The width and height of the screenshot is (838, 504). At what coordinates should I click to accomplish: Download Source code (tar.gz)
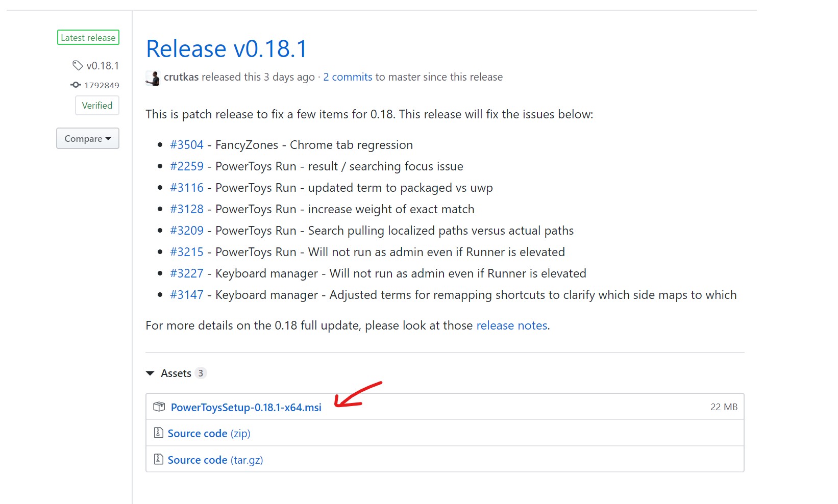pos(215,460)
